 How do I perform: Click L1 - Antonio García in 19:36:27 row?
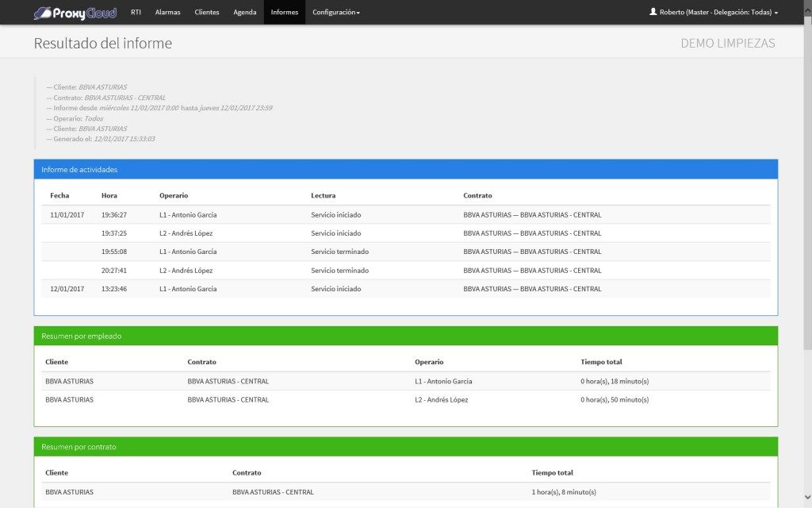tap(188, 214)
